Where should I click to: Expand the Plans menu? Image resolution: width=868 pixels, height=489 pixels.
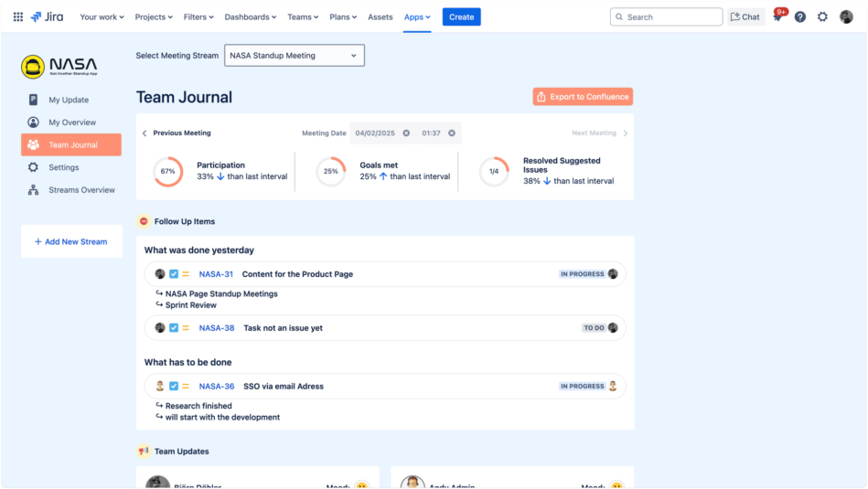(343, 17)
